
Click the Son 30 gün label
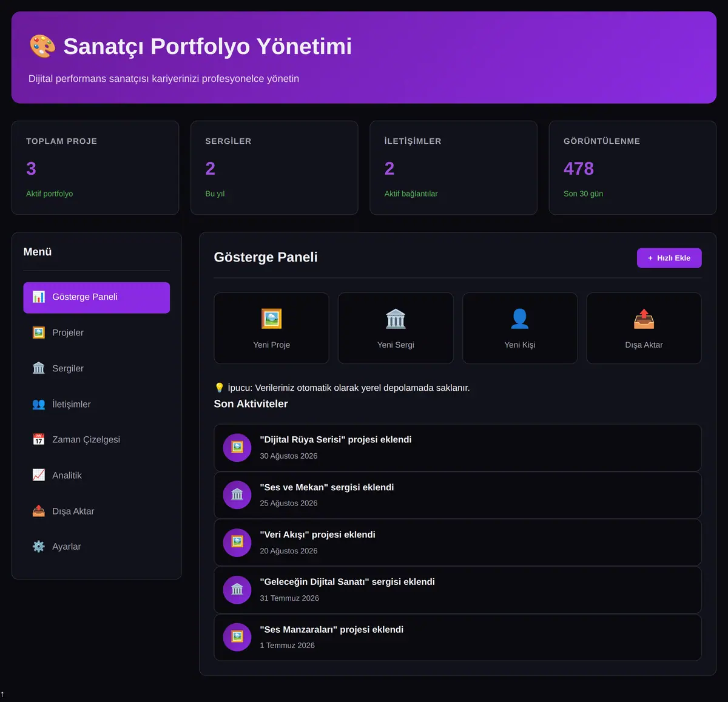(x=583, y=194)
